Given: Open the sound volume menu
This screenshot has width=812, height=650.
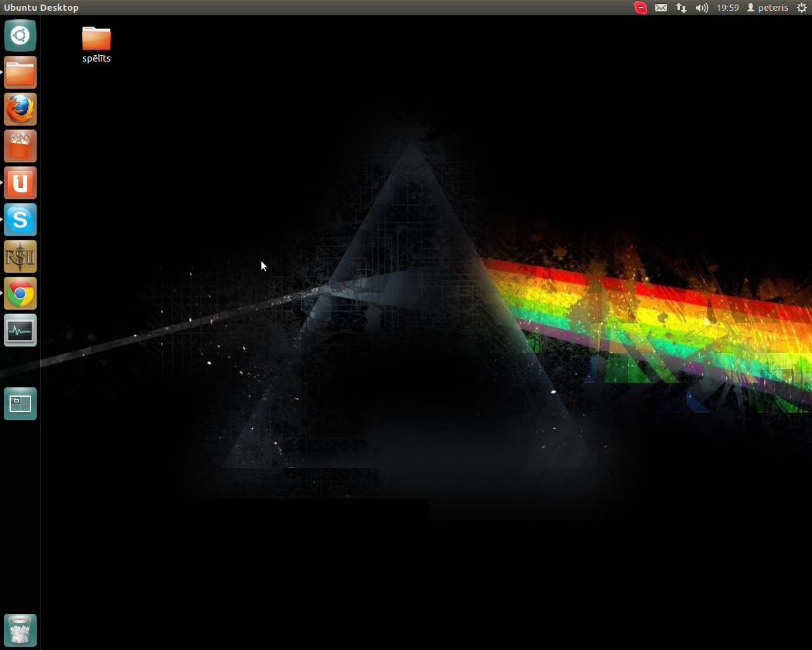Looking at the screenshot, I should (x=702, y=8).
